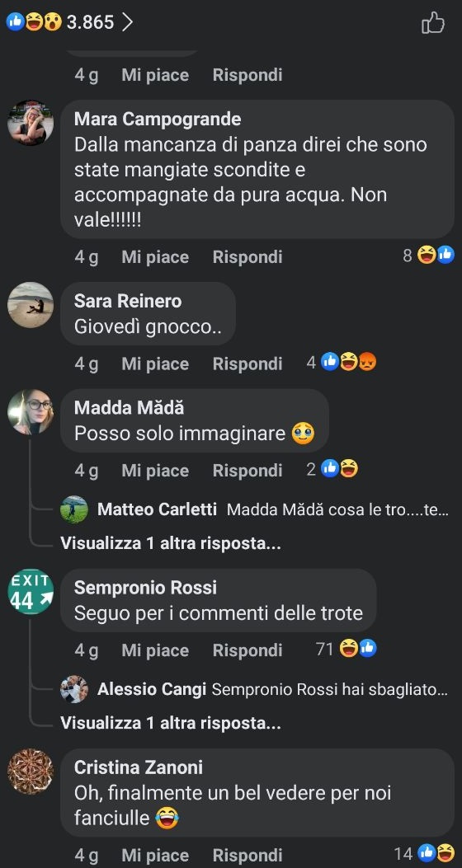
Task: View reaction icons on Sara Reinero's comment
Action: click(342, 363)
